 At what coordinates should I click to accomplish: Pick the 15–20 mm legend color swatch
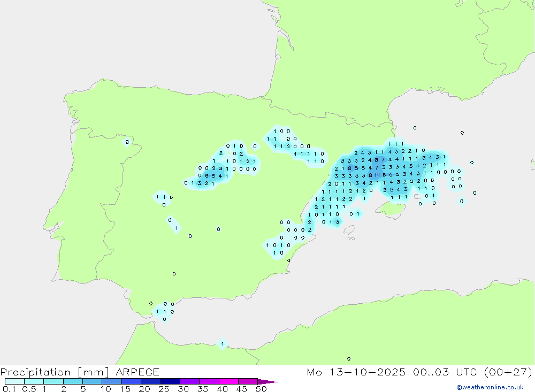[x=132, y=381]
